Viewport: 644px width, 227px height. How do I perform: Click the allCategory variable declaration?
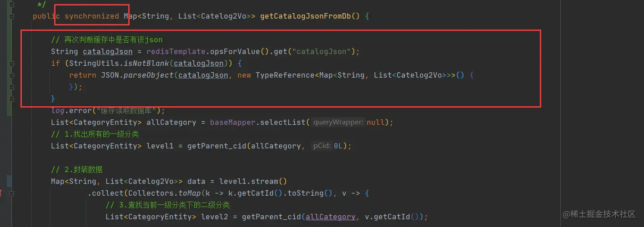(171, 123)
